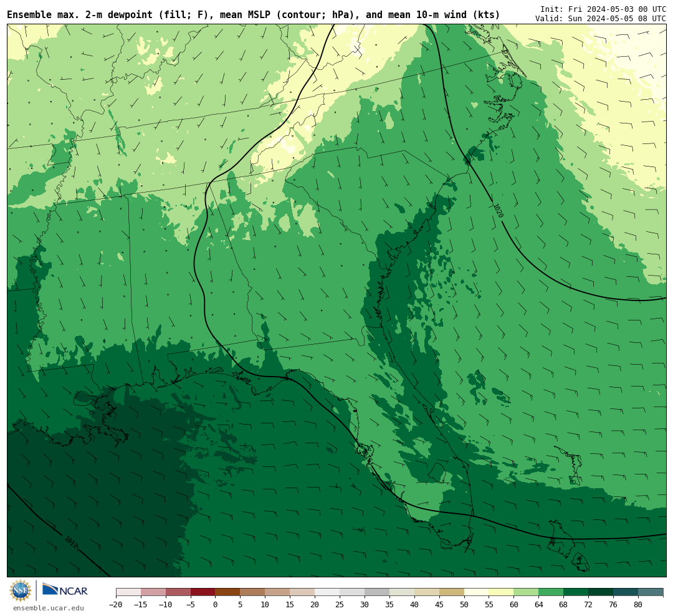
Task: Open the ensemble.ucar.edu link text
Action: coord(48,608)
